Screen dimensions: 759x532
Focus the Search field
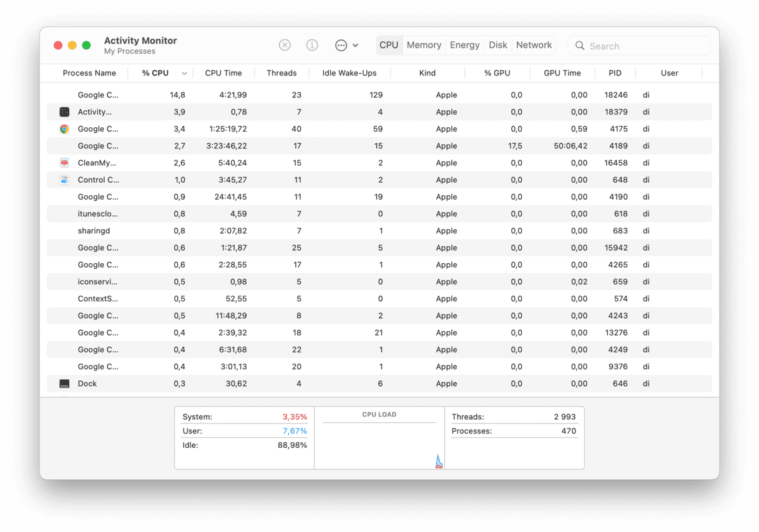click(639, 46)
